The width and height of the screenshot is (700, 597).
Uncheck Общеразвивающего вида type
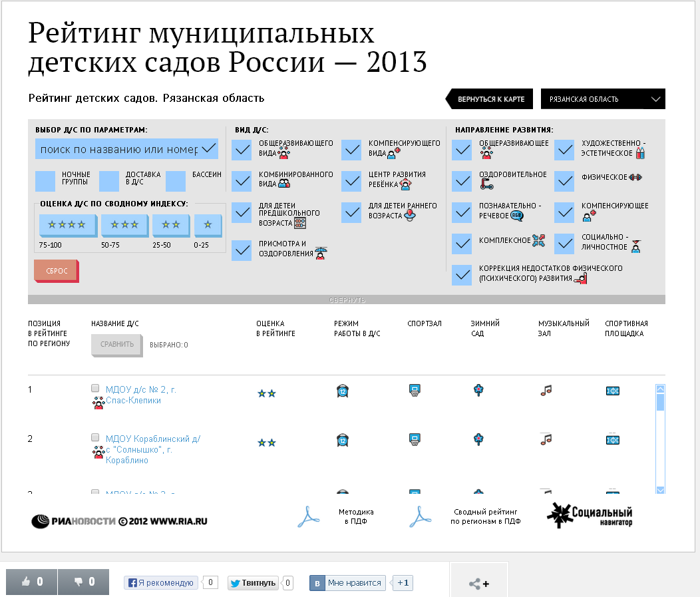(x=242, y=150)
